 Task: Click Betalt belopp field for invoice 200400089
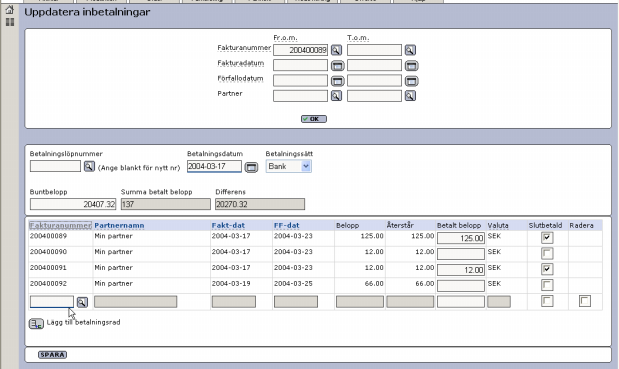point(461,238)
